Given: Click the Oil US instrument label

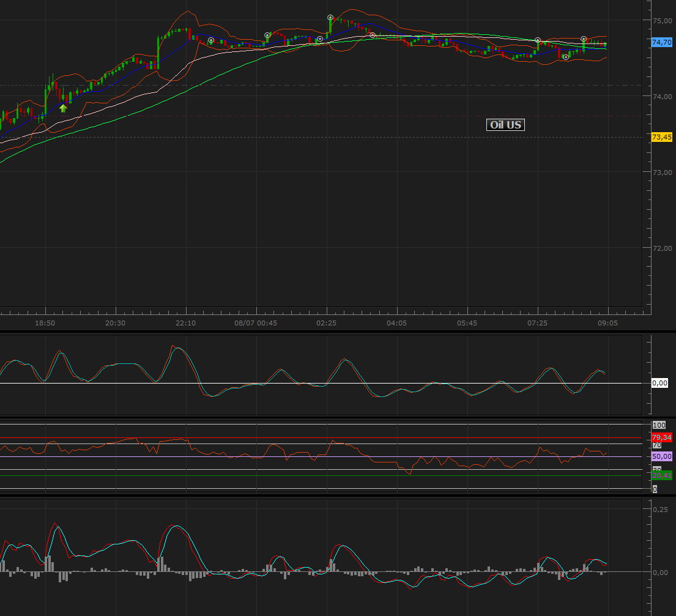Looking at the screenshot, I should [506, 125].
